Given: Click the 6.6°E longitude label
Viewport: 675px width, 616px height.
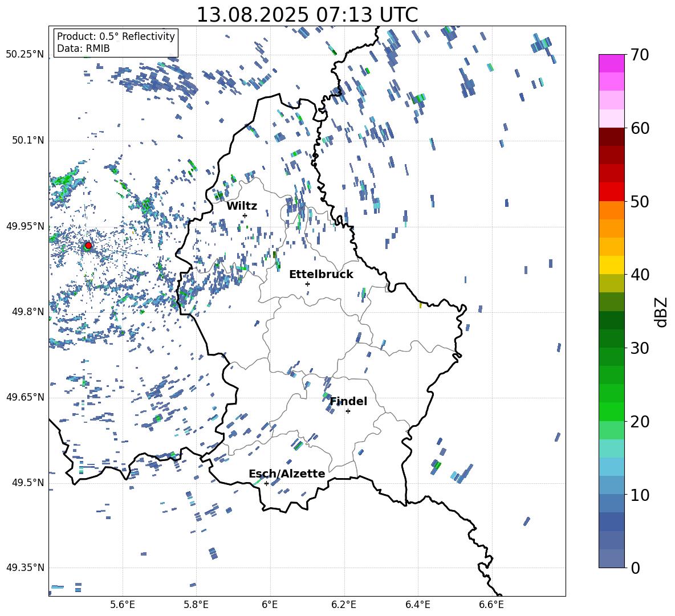Looking at the screenshot, I should 491,605.
